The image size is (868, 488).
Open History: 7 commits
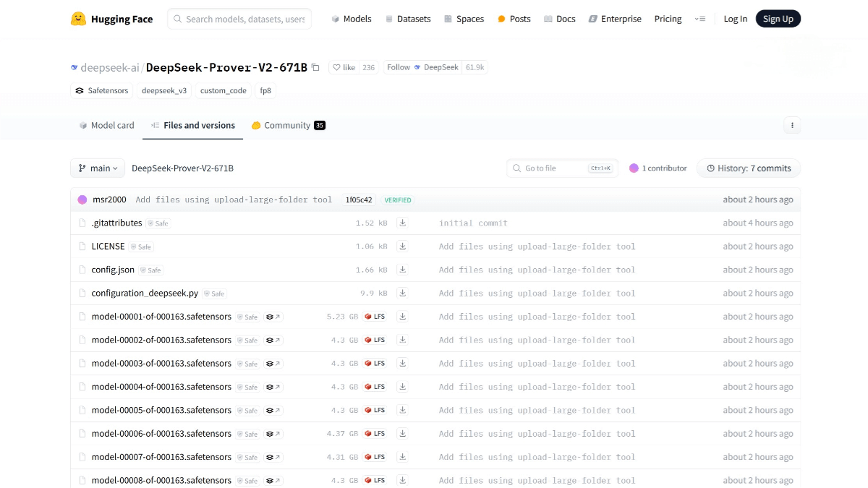point(749,168)
